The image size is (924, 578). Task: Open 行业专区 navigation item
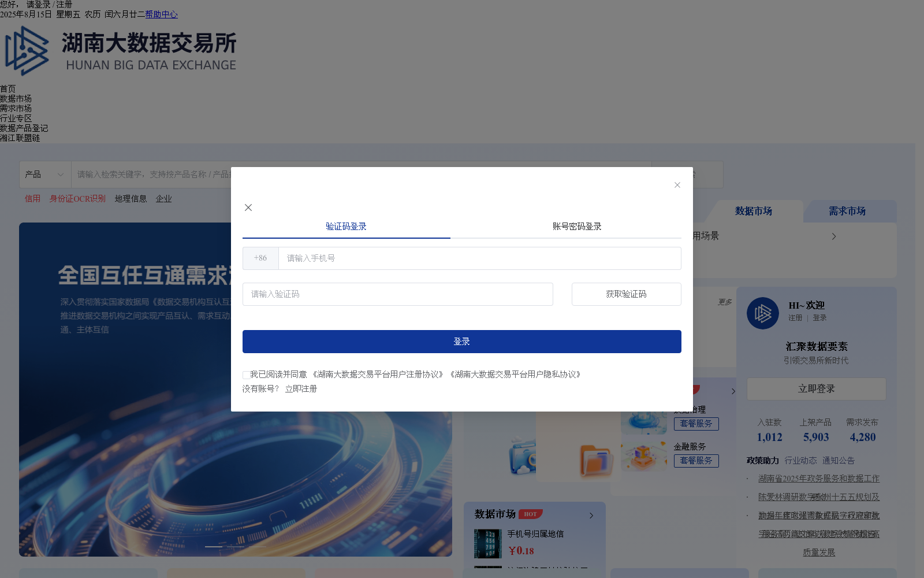click(x=16, y=118)
